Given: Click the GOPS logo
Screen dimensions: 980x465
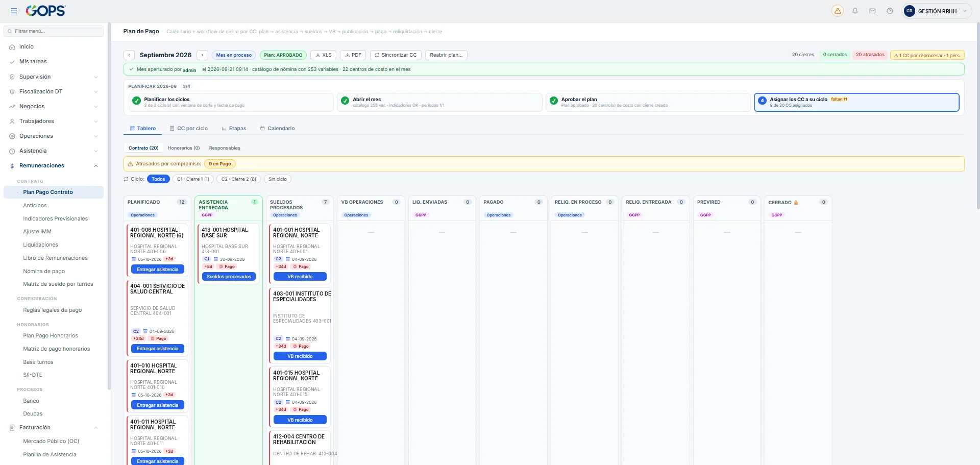Looking at the screenshot, I should 46,11.
